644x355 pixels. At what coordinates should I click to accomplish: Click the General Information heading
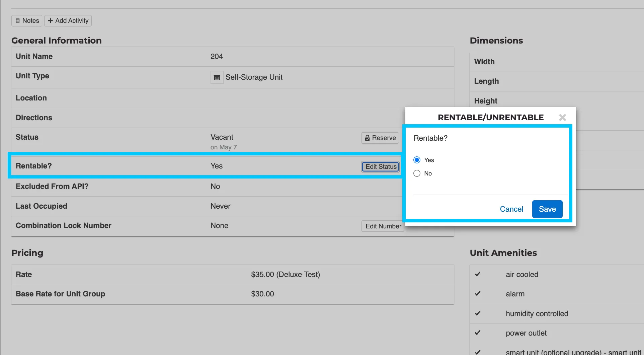pos(56,41)
